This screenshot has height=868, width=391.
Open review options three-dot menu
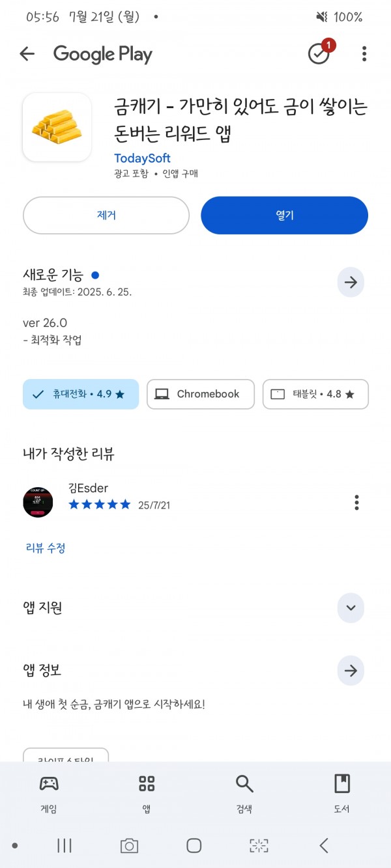[356, 502]
